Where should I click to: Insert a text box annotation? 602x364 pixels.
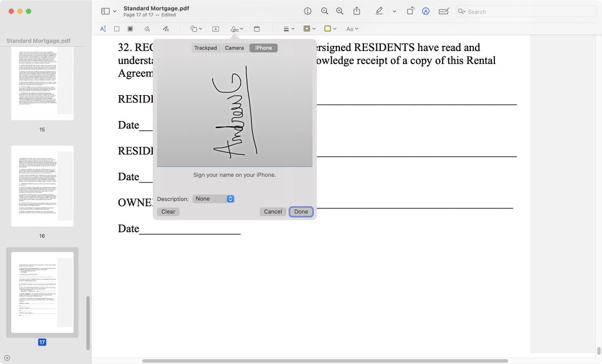pyautogui.click(x=215, y=28)
